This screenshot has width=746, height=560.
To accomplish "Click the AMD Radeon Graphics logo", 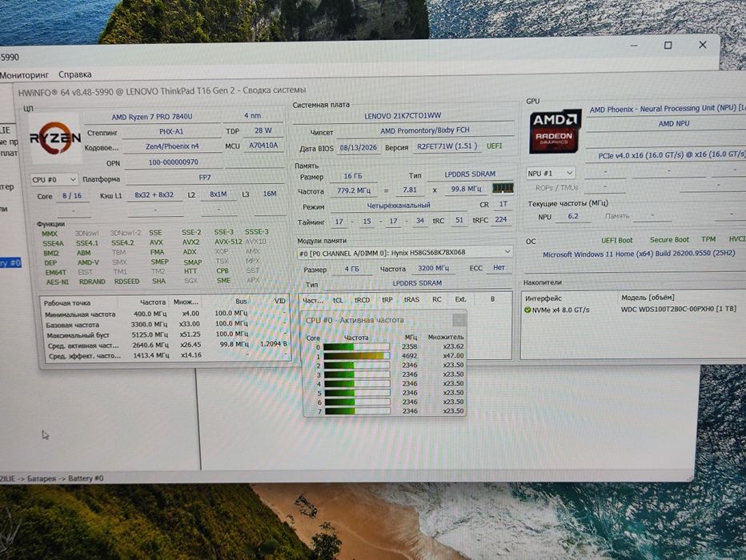I will pos(554,132).
